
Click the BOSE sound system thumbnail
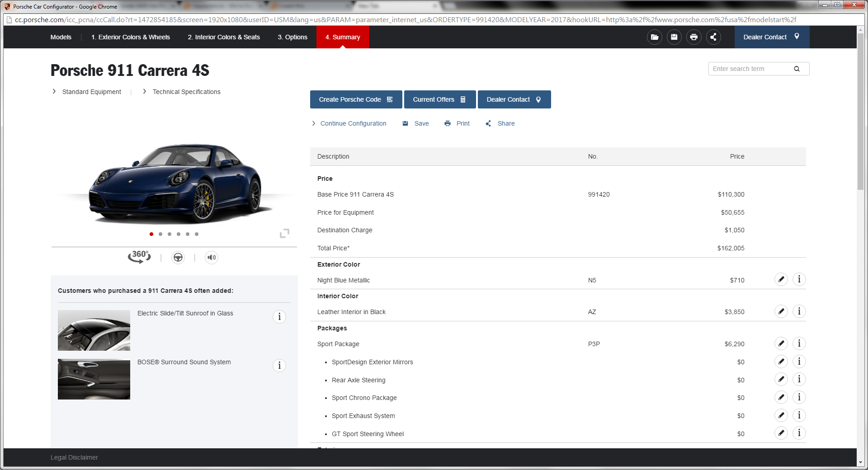pyautogui.click(x=94, y=379)
